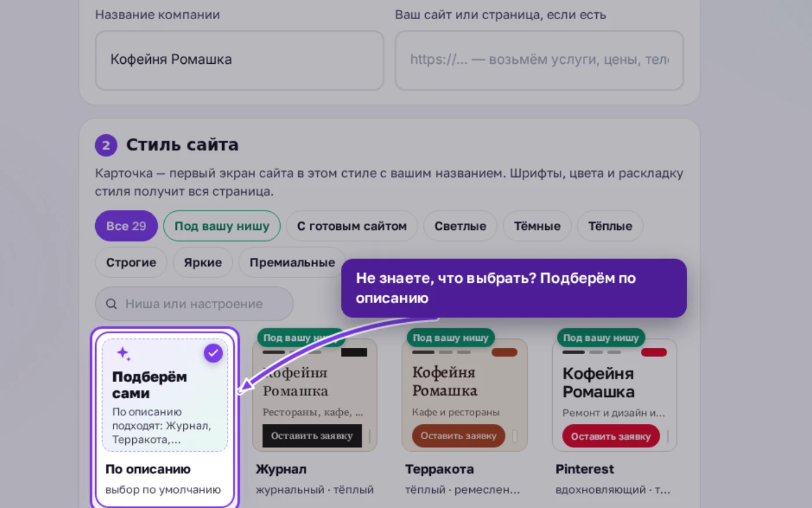
Task: Click the 'Pinterest' style name label
Action: tap(585, 469)
